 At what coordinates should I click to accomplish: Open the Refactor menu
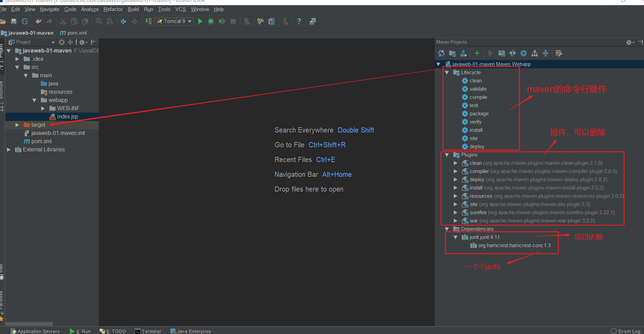tap(113, 9)
